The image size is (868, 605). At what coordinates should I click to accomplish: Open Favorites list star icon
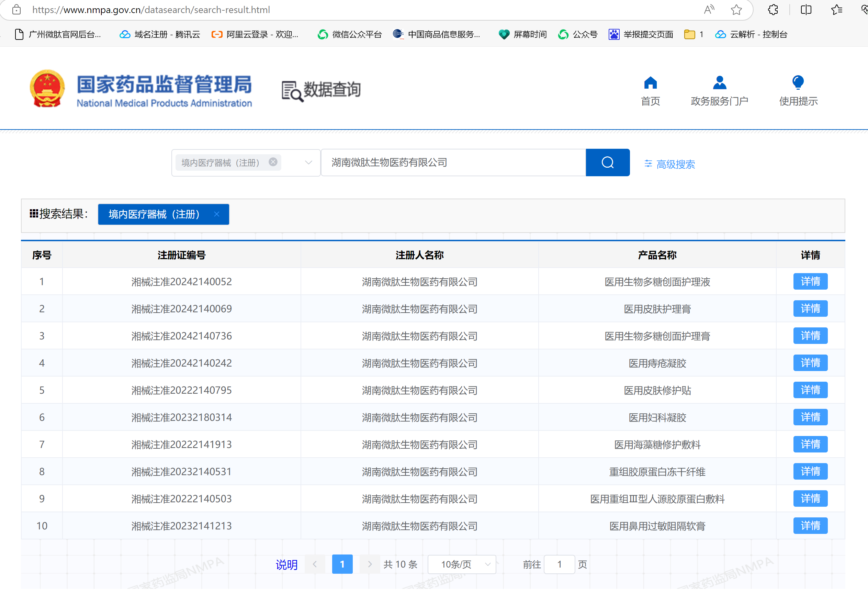[x=837, y=10]
